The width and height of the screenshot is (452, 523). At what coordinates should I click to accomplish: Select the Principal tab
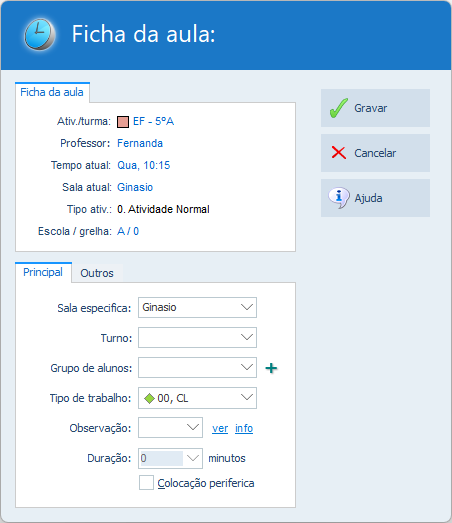[x=43, y=272]
